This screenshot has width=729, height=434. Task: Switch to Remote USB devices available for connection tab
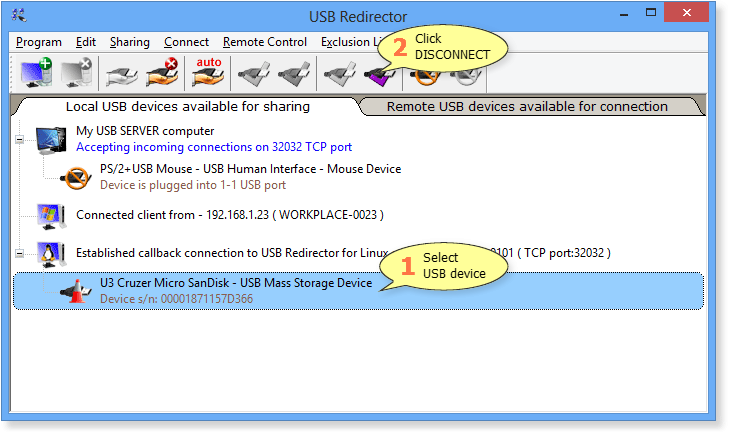[527, 107]
